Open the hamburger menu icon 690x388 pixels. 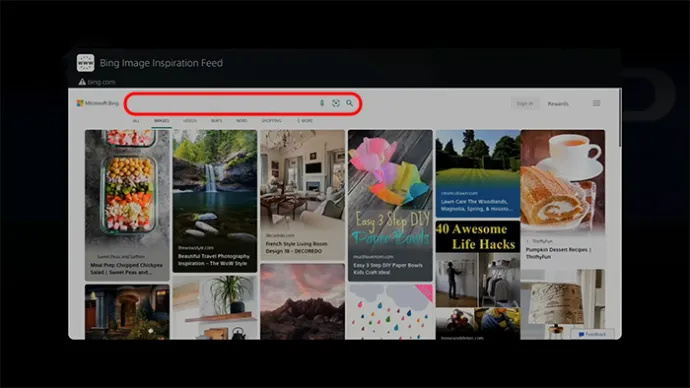[x=596, y=103]
